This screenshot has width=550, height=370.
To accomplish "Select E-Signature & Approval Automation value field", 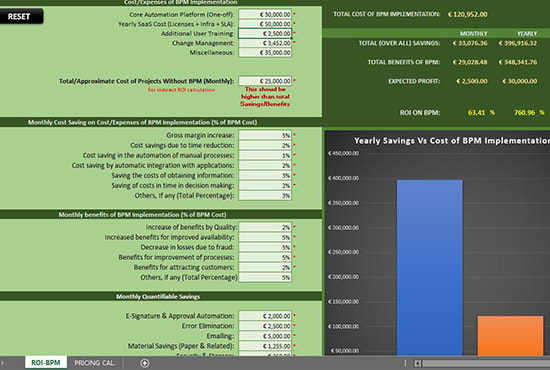I will (265, 316).
